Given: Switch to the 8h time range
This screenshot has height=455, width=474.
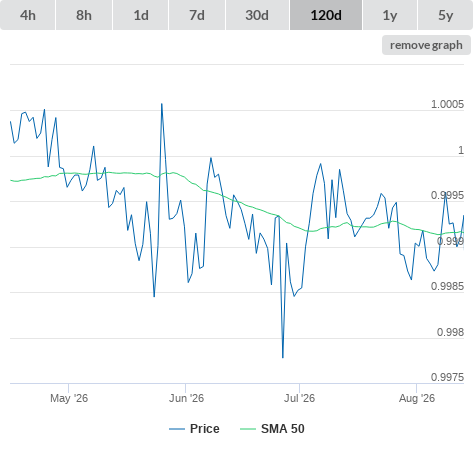Looking at the screenshot, I should [84, 15].
